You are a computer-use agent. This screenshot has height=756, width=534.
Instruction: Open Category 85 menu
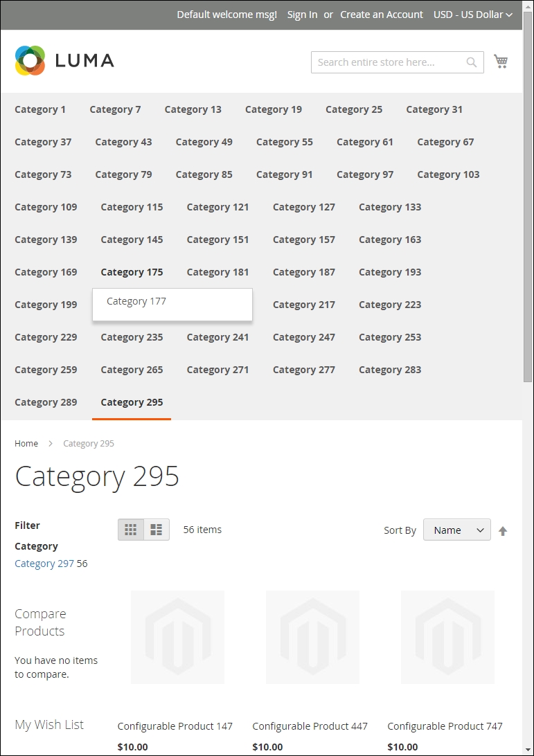pyautogui.click(x=204, y=174)
